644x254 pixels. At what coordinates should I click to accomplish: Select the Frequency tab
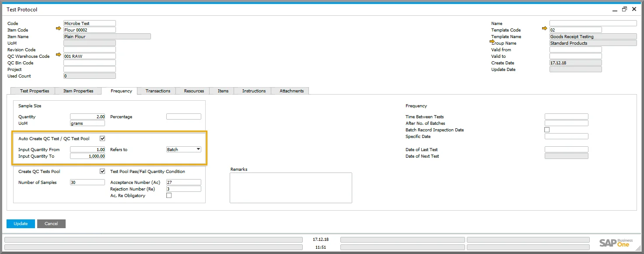point(119,91)
